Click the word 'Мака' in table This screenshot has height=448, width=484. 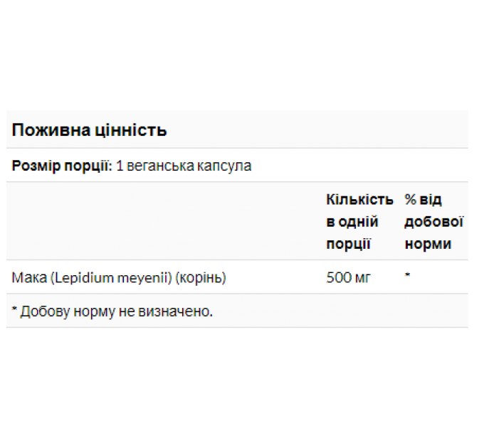point(29,277)
